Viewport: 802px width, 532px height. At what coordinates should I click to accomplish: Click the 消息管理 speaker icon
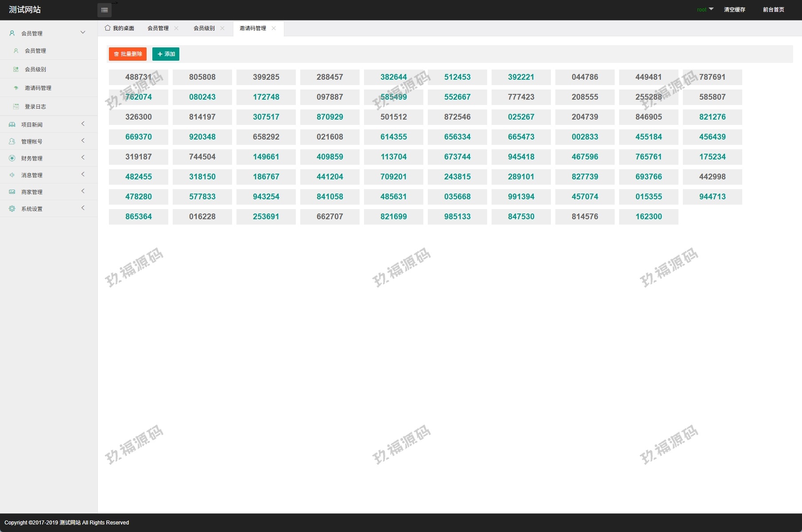12,175
